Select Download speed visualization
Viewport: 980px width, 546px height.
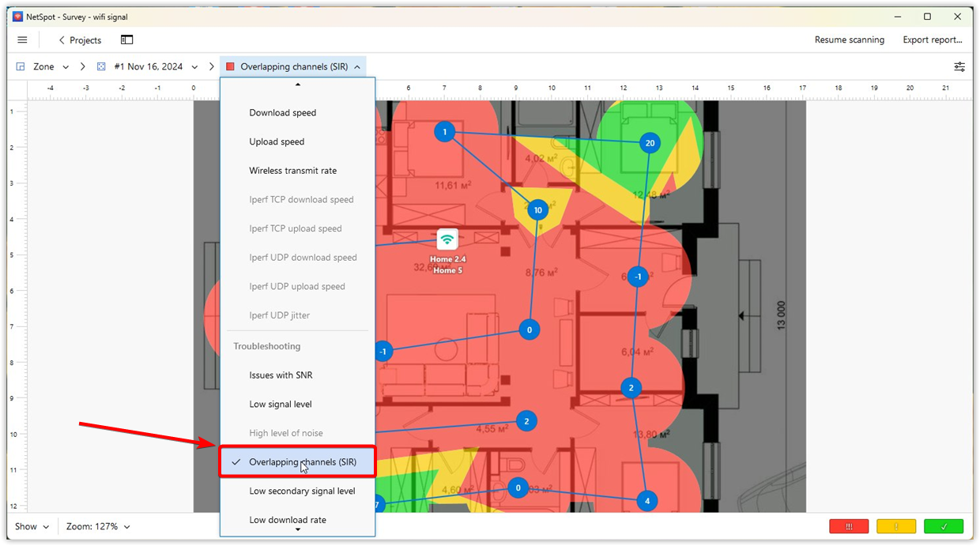pos(282,112)
